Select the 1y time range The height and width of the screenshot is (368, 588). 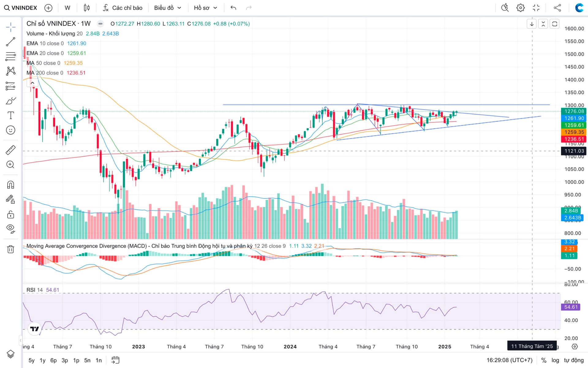point(43,360)
